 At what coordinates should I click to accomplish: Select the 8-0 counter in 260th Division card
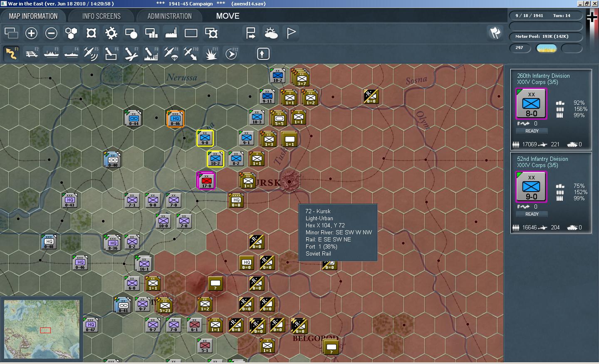click(531, 104)
